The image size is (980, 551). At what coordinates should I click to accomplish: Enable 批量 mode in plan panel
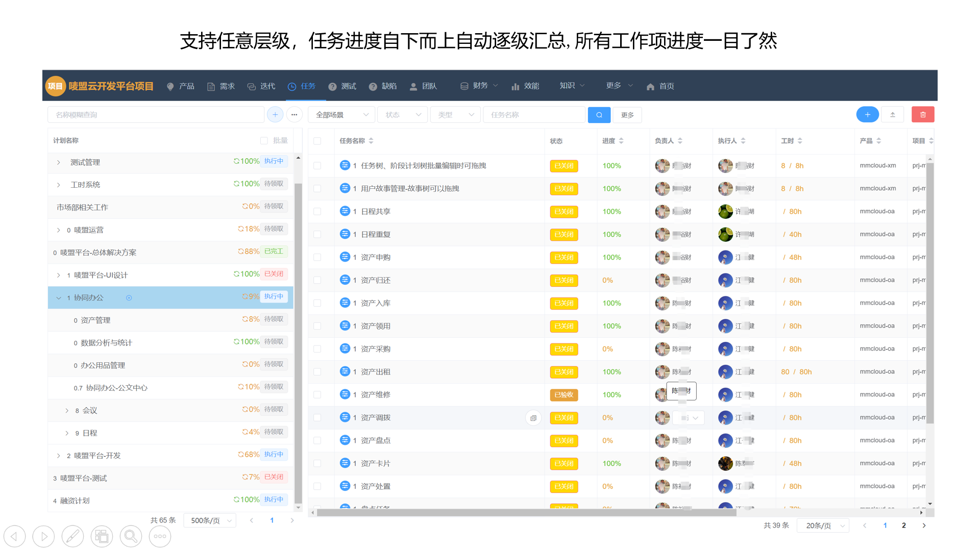point(264,140)
